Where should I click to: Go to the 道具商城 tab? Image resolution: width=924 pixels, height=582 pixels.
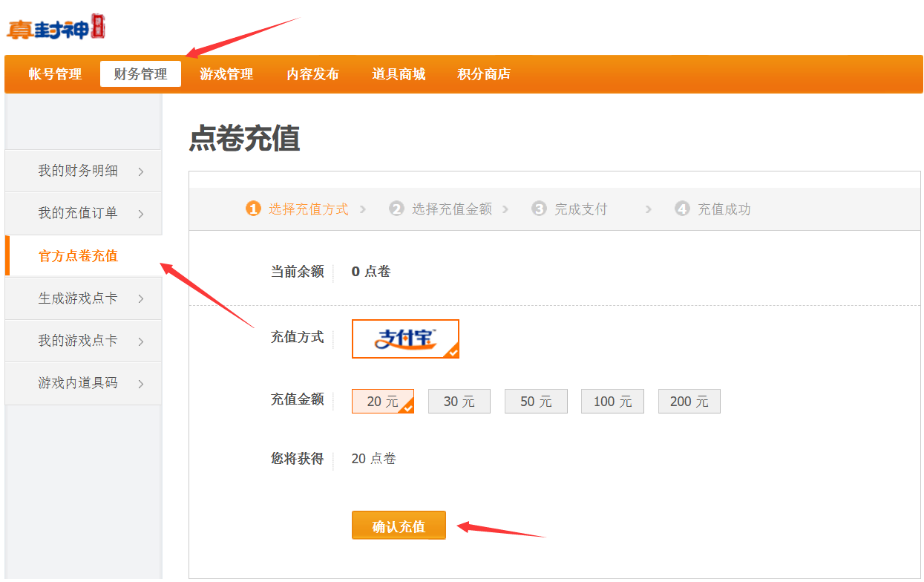399,74
